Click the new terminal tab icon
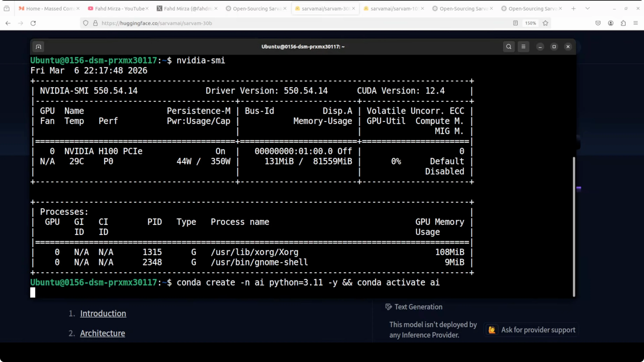This screenshot has width=644, height=362. (x=38, y=47)
